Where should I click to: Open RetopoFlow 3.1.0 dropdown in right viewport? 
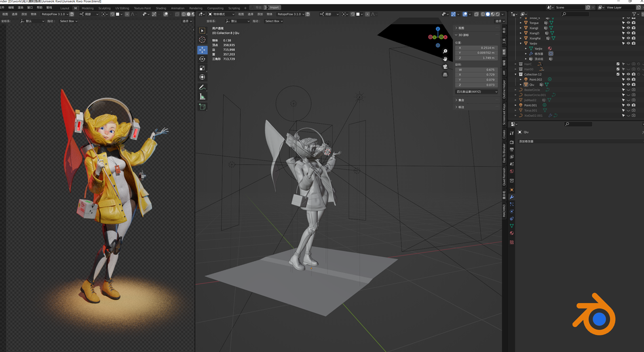(x=291, y=14)
